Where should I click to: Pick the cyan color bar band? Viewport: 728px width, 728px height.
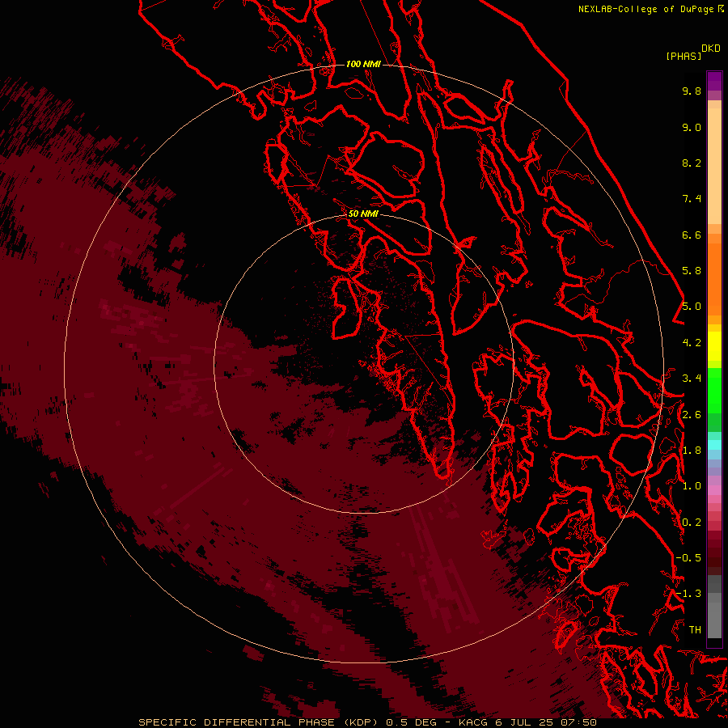(714, 445)
